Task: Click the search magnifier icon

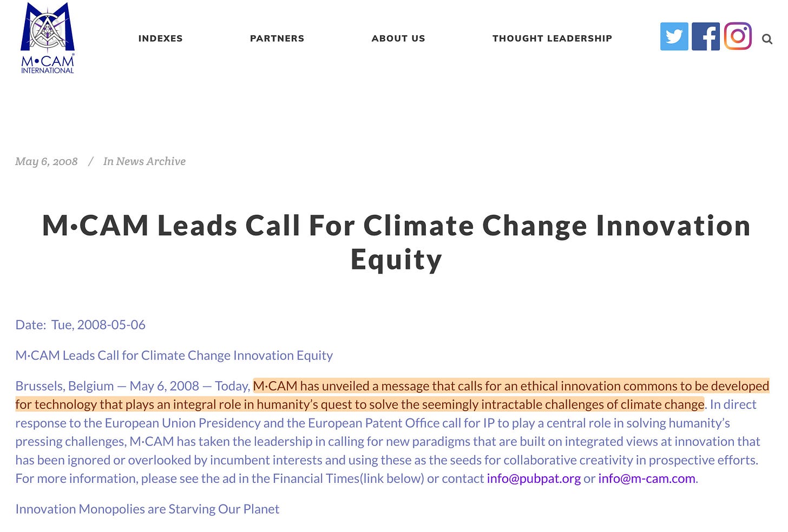Action: 767,39
